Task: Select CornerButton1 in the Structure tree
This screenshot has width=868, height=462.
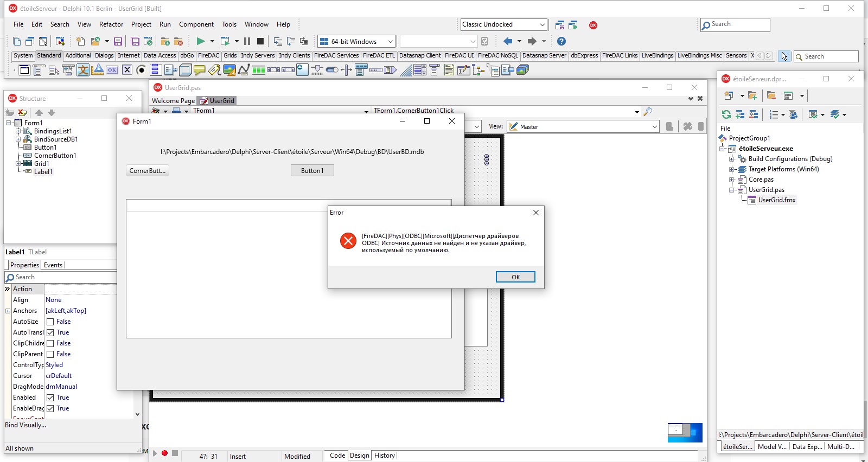Action: [55, 156]
